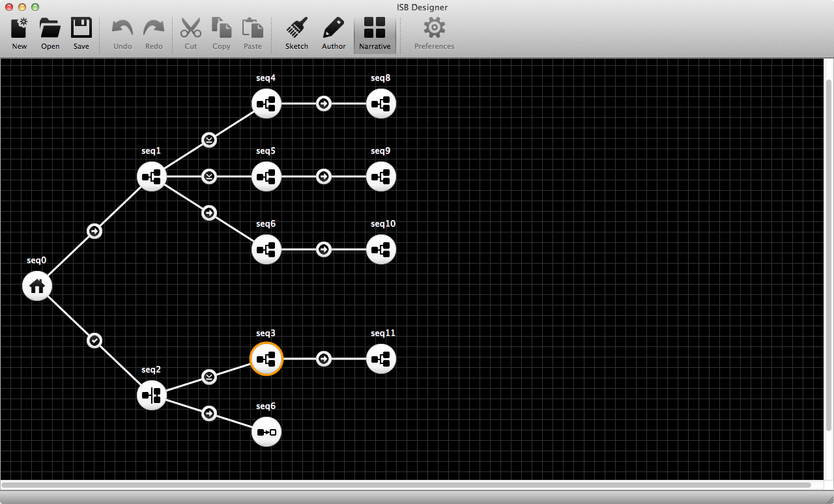Select the seq6 node below seq3
Viewport: 834px width, 504px height.
(266, 432)
